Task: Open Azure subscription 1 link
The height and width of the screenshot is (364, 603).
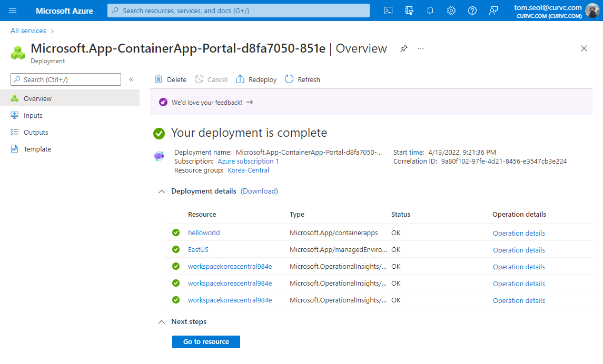Action: point(248,161)
